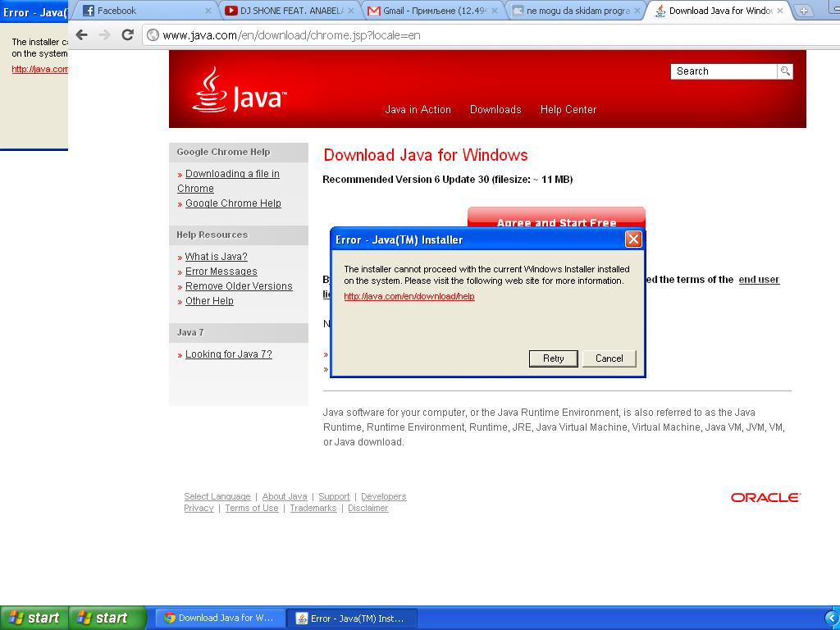Open the 'Looking for Java 7?' link
The height and width of the screenshot is (630, 840).
tap(229, 354)
